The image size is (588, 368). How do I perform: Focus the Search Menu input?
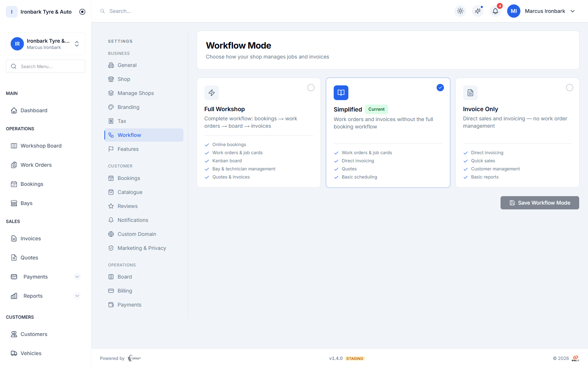(46, 66)
